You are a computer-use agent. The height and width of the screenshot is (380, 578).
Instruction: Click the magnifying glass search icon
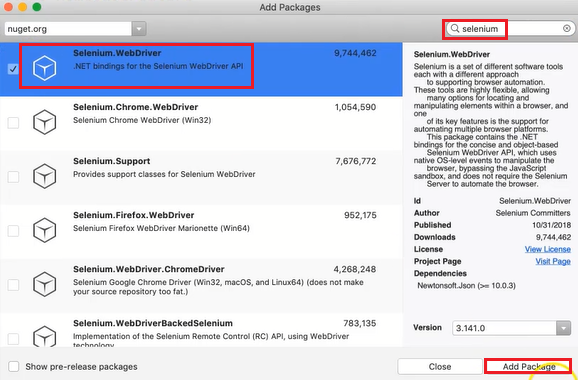(x=455, y=28)
